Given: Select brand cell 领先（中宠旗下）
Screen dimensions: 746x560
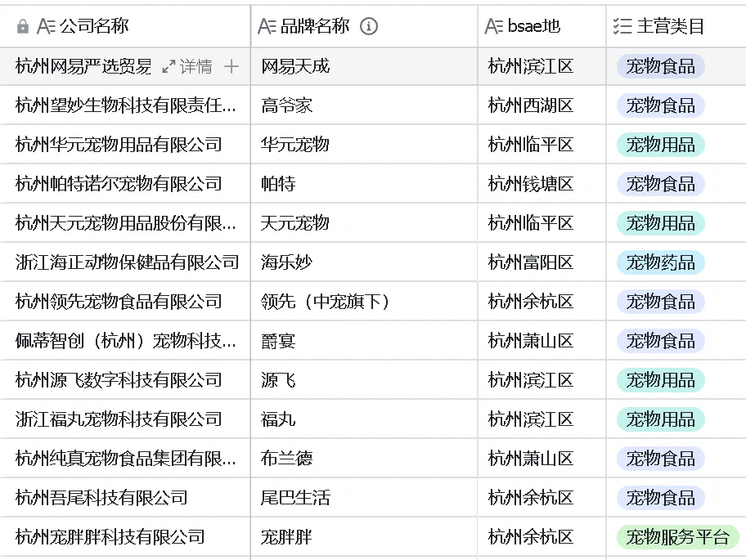Looking at the screenshot, I should (x=364, y=302).
